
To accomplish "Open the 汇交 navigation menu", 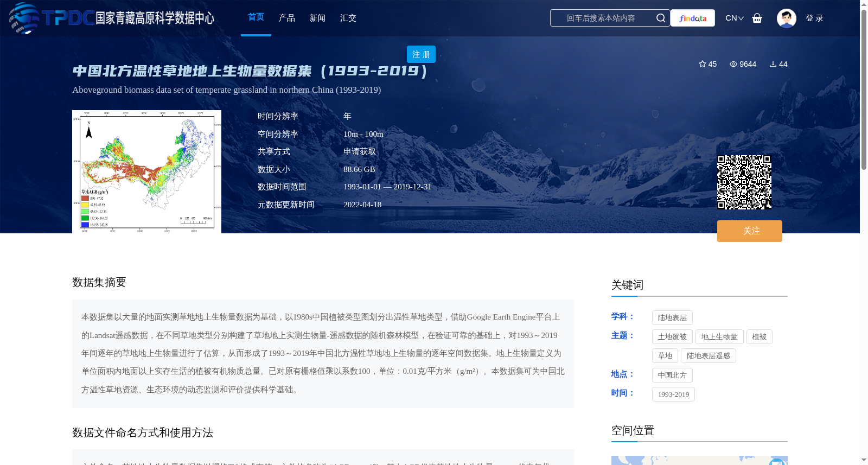I will [x=348, y=18].
